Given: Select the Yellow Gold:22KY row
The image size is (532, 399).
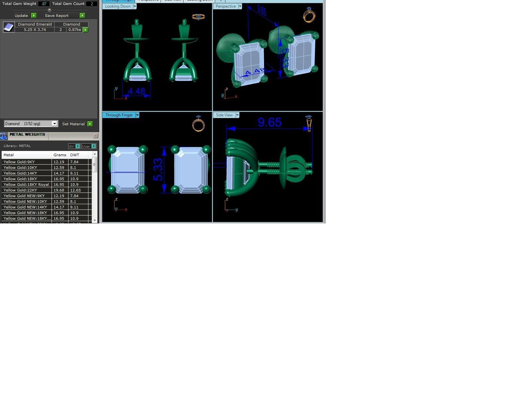Looking at the screenshot, I should (x=47, y=190).
